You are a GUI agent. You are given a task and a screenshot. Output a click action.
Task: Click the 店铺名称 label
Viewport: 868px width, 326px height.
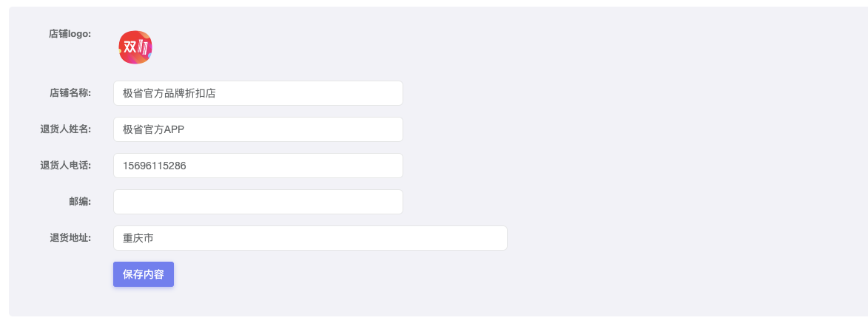(x=70, y=93)
